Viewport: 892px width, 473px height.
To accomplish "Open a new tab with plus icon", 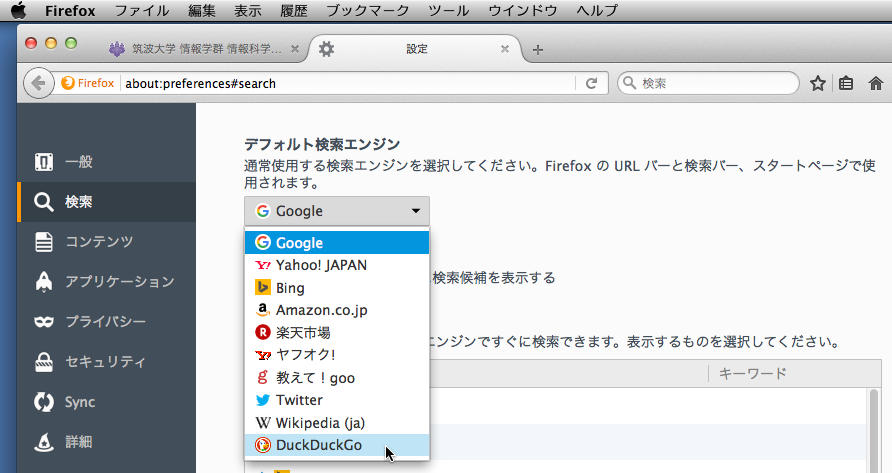I will pyautogui.click(x=538, y=50).
